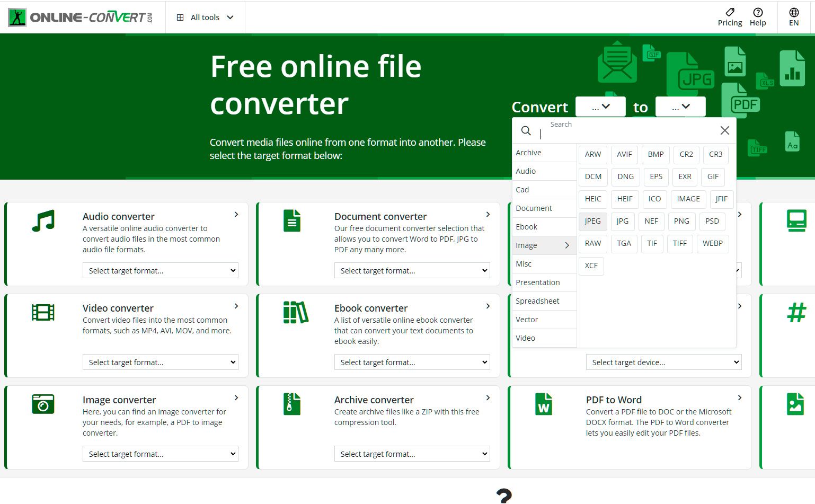This screenshot has width=815, height=504.
Task: Select PNG from the image format list
Action: (681, 221)
